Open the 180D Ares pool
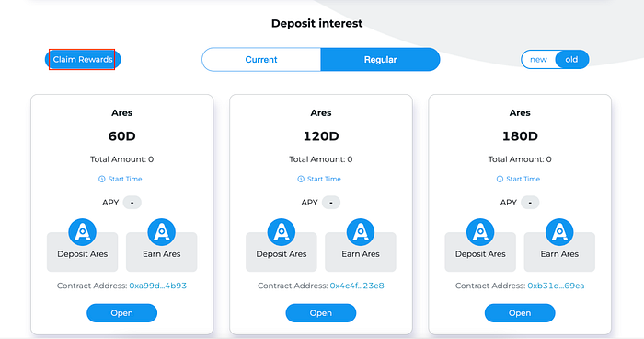Image resolution: width=644 pixels, height=339 pixels. 520,313
